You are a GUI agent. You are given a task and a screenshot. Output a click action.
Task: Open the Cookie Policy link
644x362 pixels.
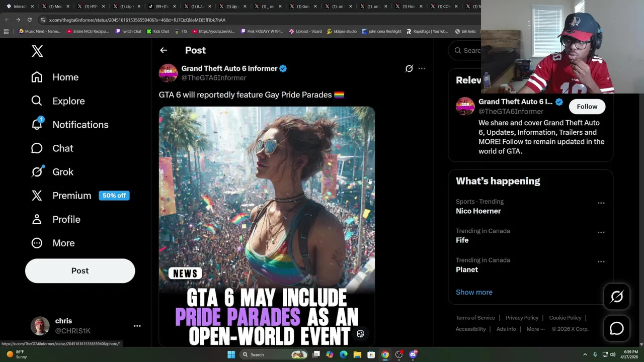[x=565, y=318]
